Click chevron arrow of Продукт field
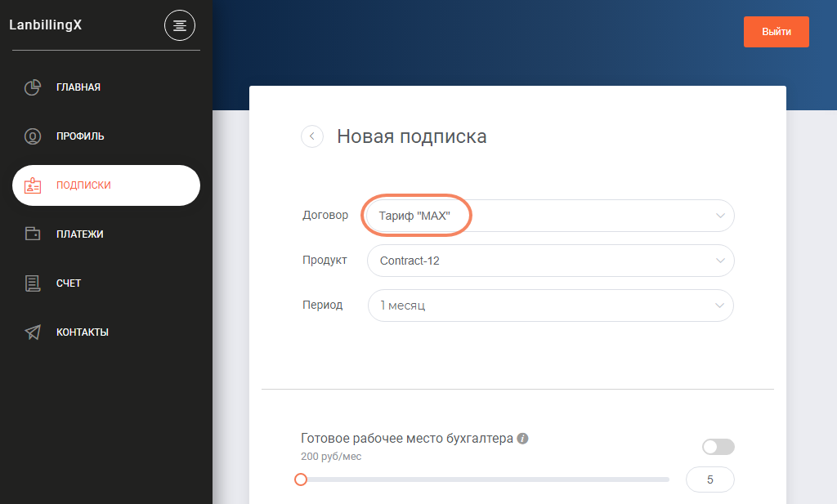Viewport: 837px width, 504px height. point(720,261)
